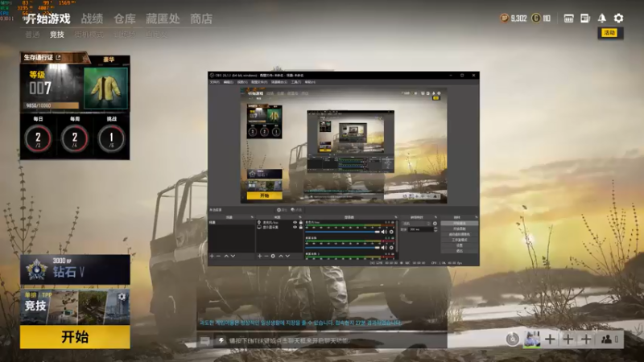The image size is (644, 362).
Task: Open the 藏匿处 tab
Action: pyautogui.click(x=163, y=19)
